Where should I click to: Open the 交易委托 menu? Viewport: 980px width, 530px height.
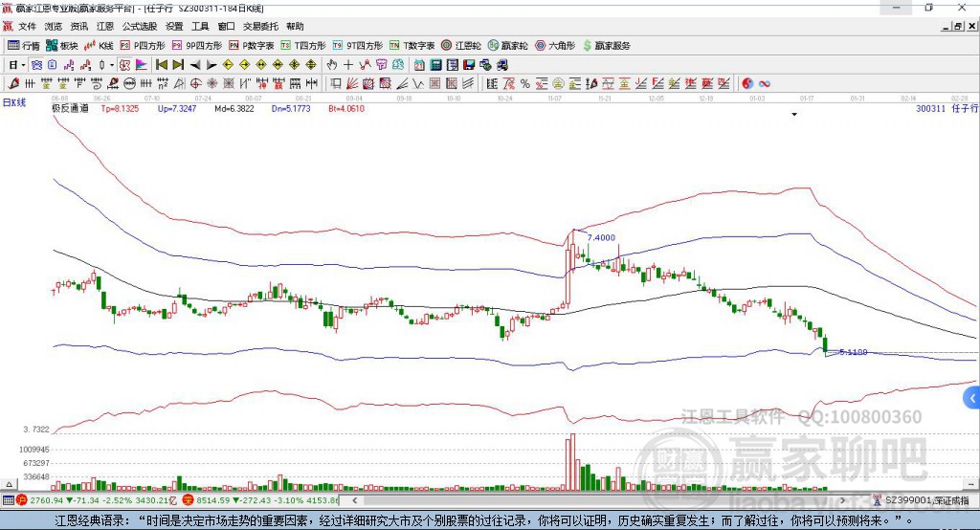pyautogui.click(x=260, y=26)
